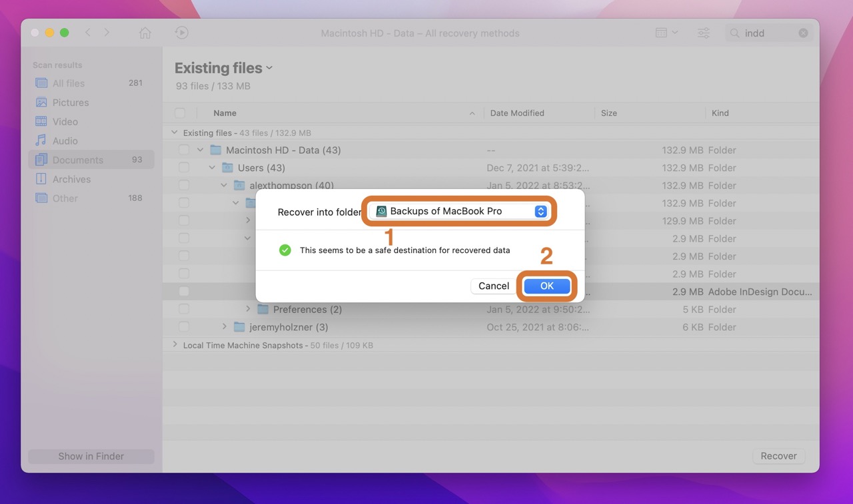Screen dimensions: 853x504
Task: Select Archives in sidebar
Action: coord(91,179)
